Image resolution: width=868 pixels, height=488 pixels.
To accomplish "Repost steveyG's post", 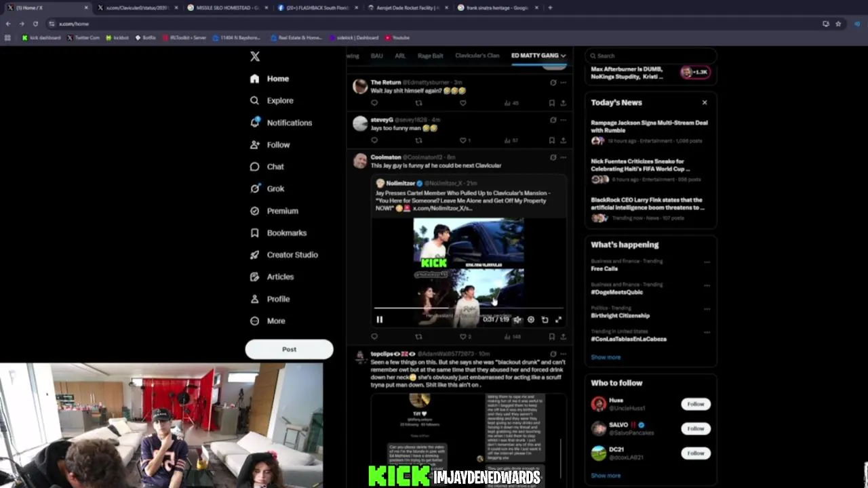I will [418, 140].
